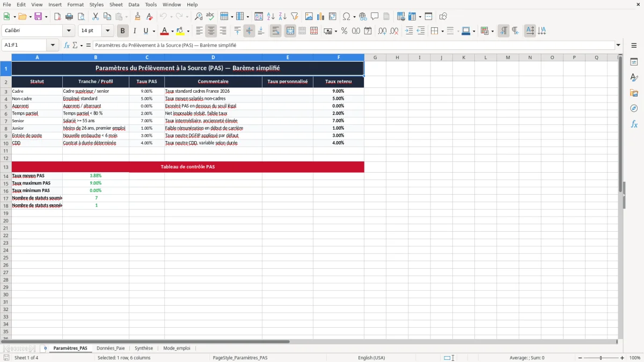This screenshot has width=644, height=362.
Task: Open the sidebar Styles panel icon
Action: [x=634, y=78]
